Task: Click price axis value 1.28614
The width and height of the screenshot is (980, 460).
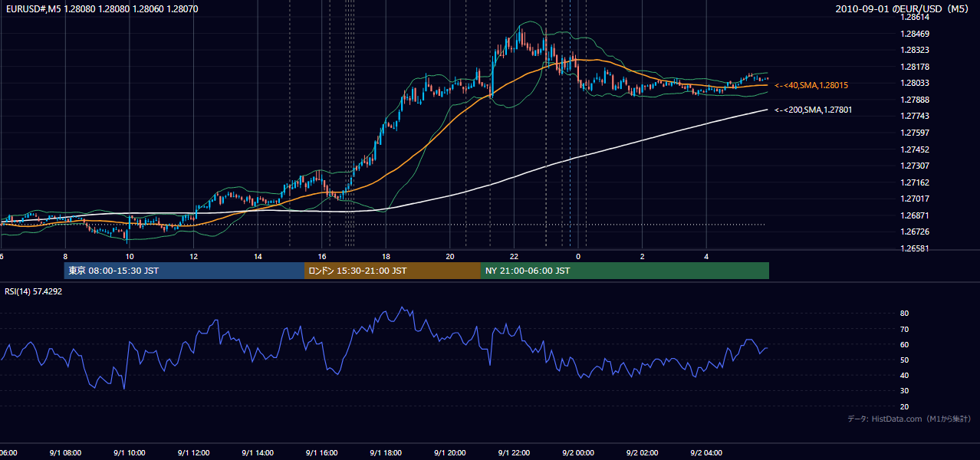Action: coord(915,17)
